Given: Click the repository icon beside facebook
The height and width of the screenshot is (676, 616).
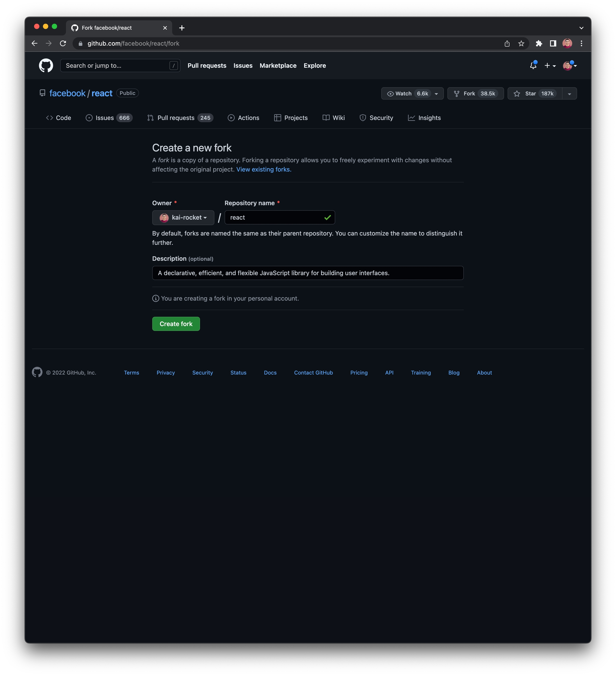Looking at the screenshot, I should click(x=42, y=93).
